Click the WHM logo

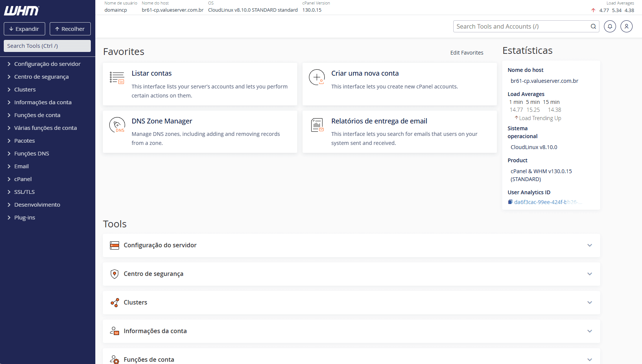coord(21,11)
